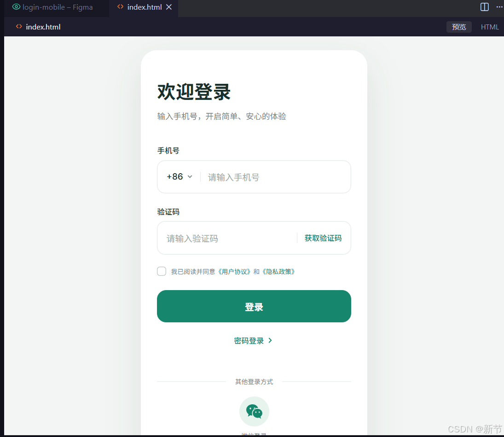Select the index.html editor tab

point(145,7)
